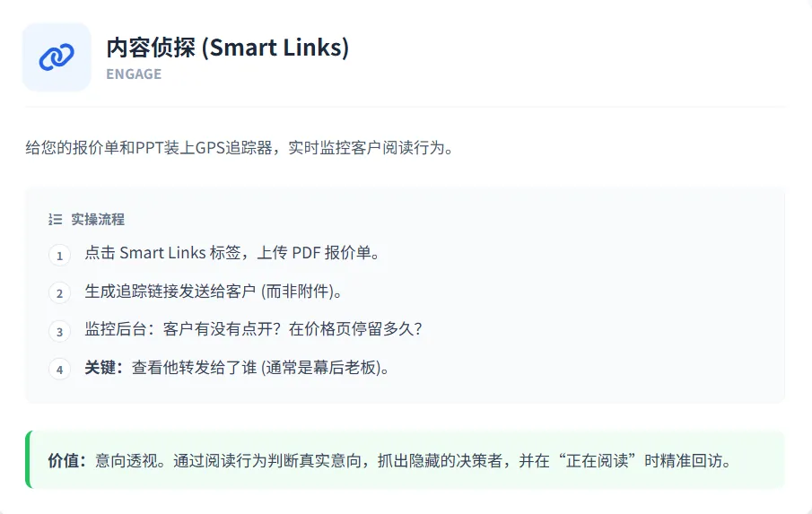812x514 pixels.
Task: Click the bold 关键： label
Action: pyautogui.click(x=104, y=368)
